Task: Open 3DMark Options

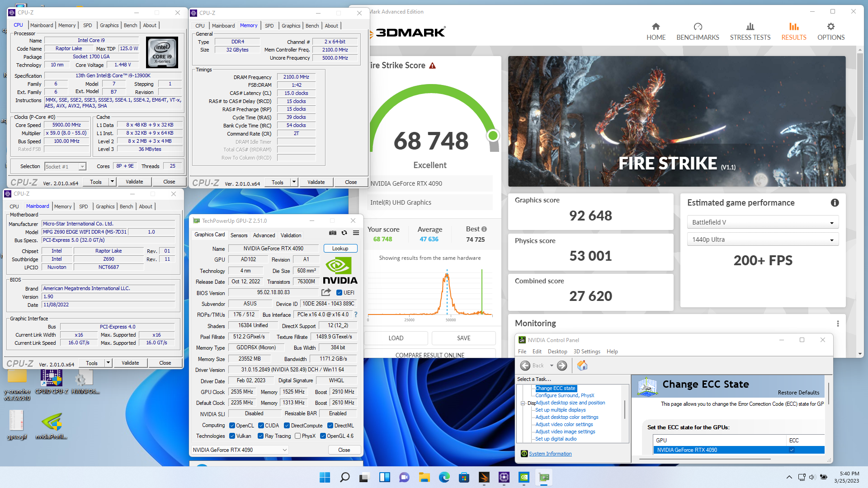Action: click(831, 32)
